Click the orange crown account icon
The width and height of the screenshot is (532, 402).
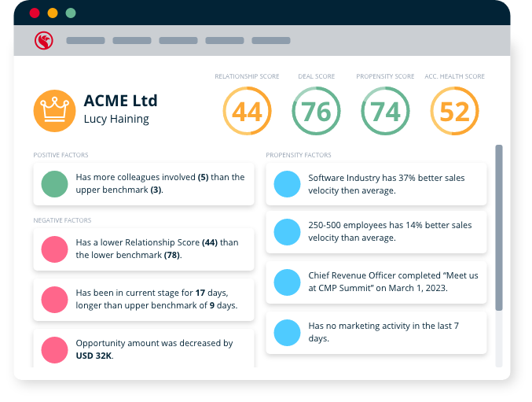tap(54, 110)
